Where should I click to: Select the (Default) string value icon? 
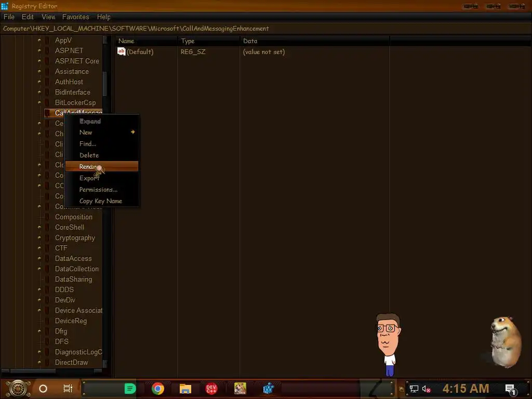pos(122,51)
